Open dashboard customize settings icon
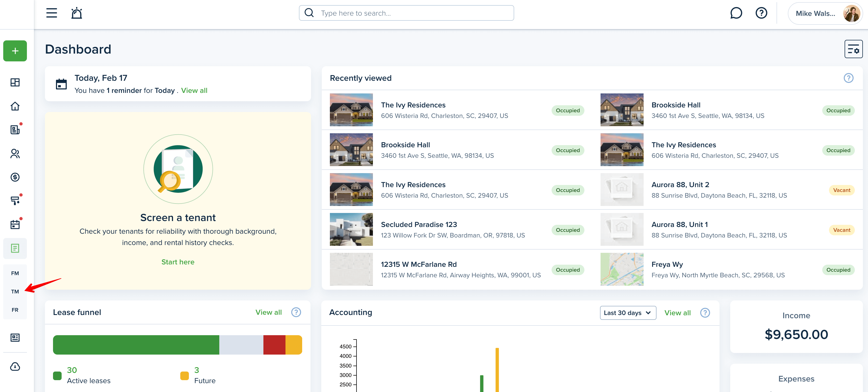 pyautogui.click(x=853, y=49)
